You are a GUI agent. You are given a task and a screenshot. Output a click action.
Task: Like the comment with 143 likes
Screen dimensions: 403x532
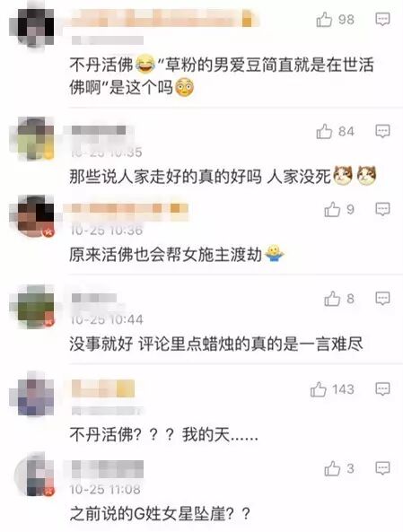click(x=318, y=389)
